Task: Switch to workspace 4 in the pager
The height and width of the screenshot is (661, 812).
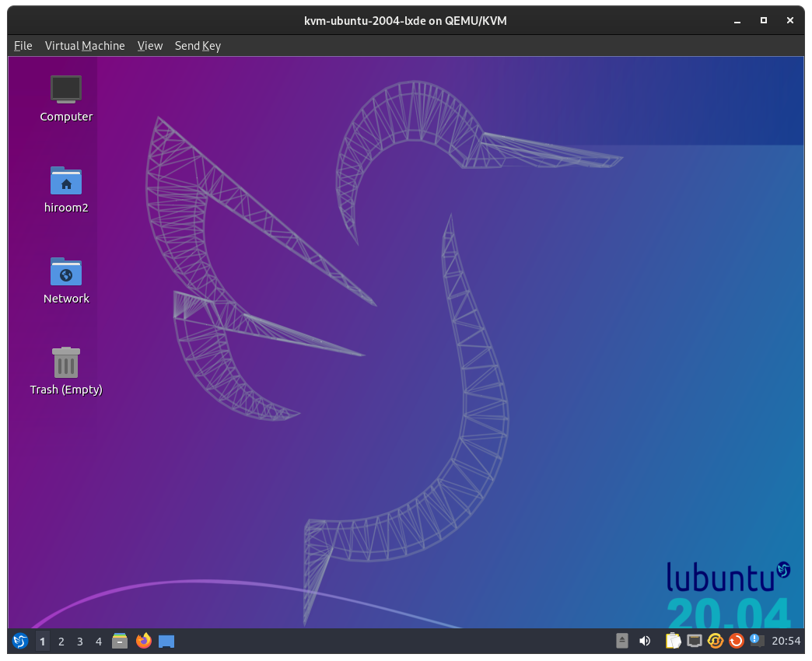Action: coord(99,642)
